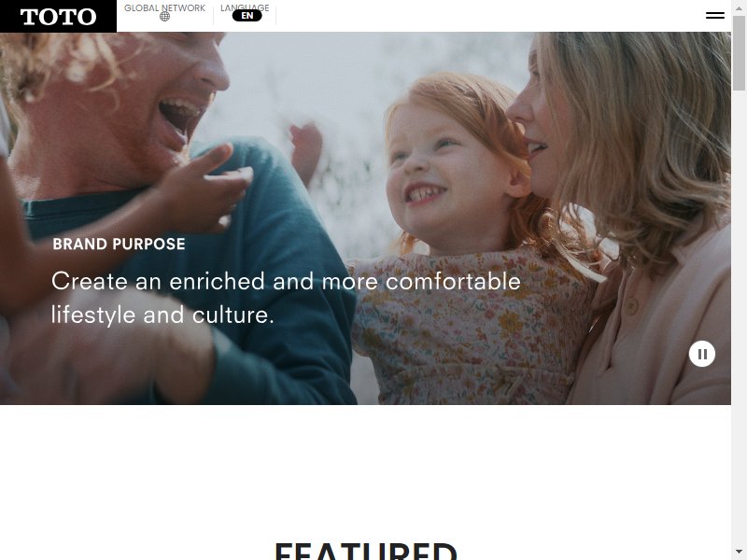Click the 'lifestyle and culture.' line
Screen dimensions: 747x560
click(162, 315)
